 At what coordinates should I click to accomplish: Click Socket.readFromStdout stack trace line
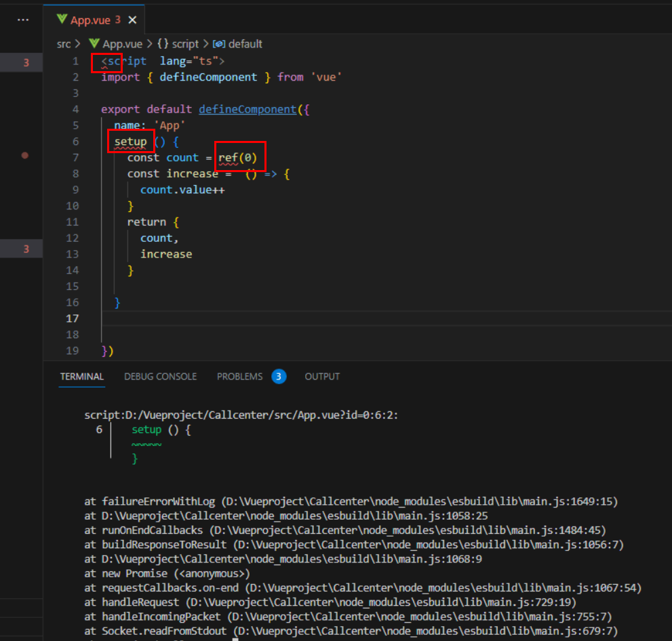(x=351, y=631)
